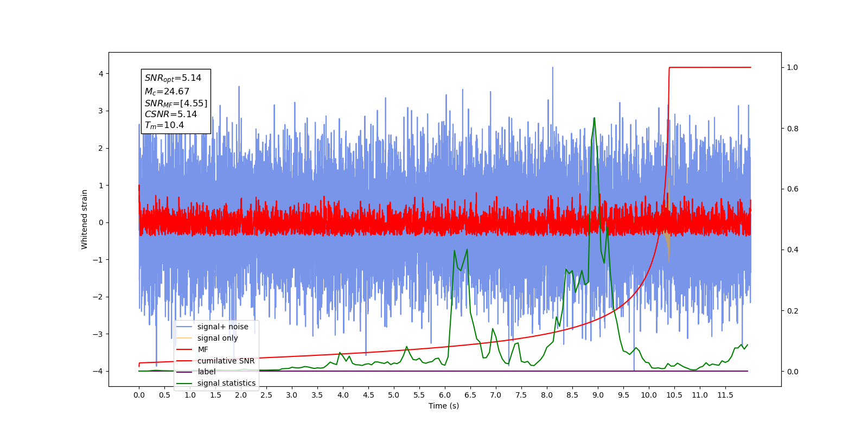Click the 9.0 tick on time axis
Viewport: 868px width, 434px height.
[598, 395]
